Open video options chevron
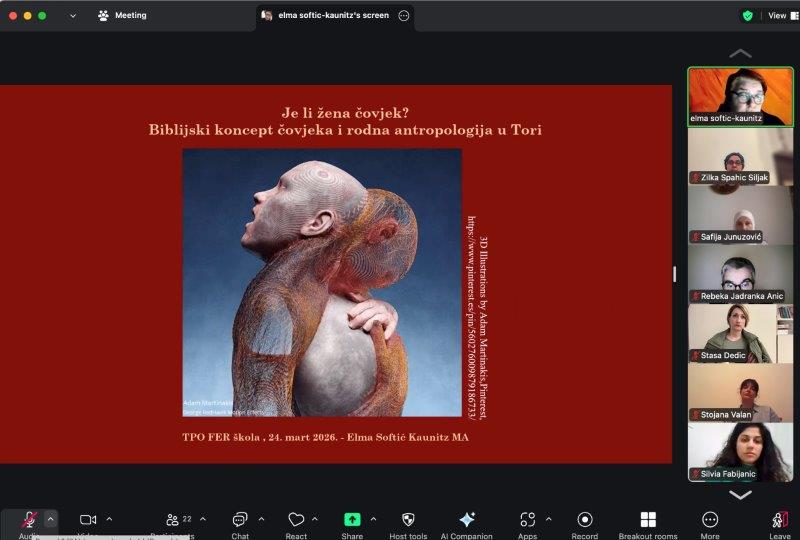The height and width of the screenshot is (540, 800). tap(109, 519)
